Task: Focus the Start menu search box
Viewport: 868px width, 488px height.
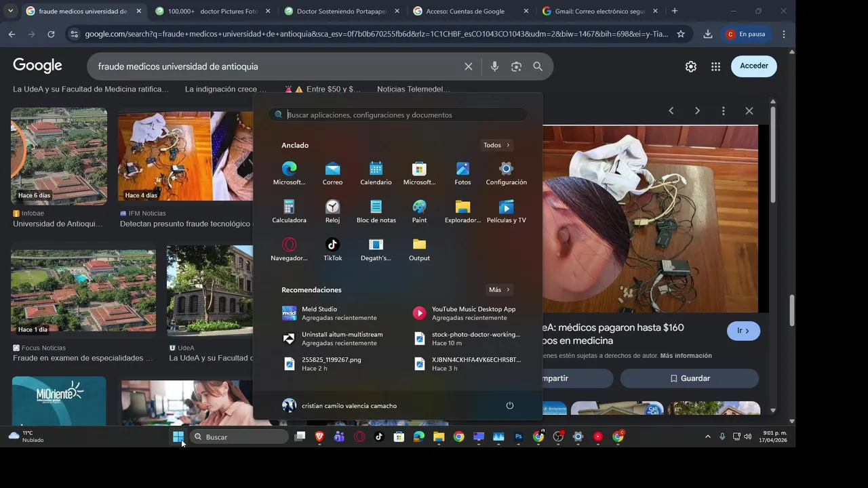Action: 398,115
